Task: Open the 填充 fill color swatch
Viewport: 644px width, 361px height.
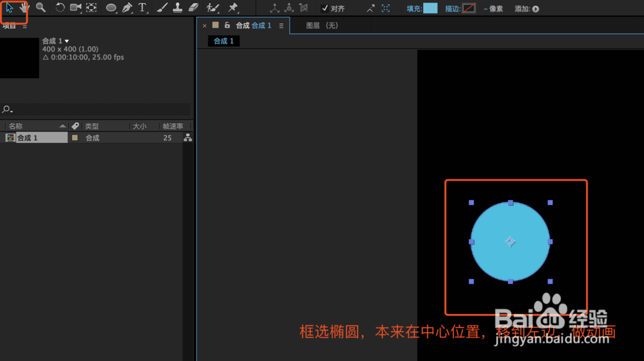Action: (430, 8)
